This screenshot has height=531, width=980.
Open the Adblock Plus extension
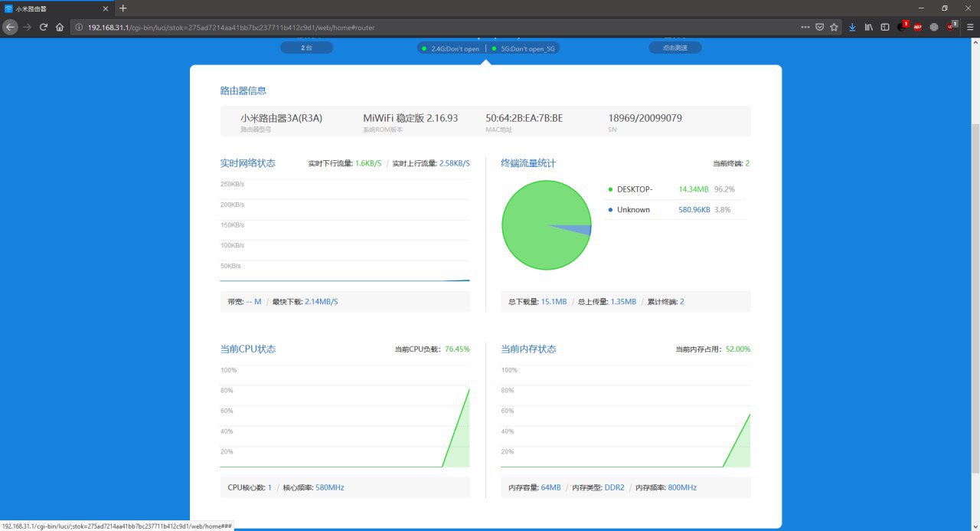coord(917,27)
